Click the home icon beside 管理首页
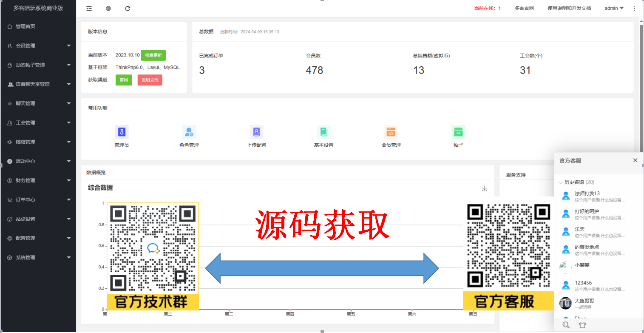Image resolution: width=644 pixels, height=333 pixels. [x=10, y=26]
